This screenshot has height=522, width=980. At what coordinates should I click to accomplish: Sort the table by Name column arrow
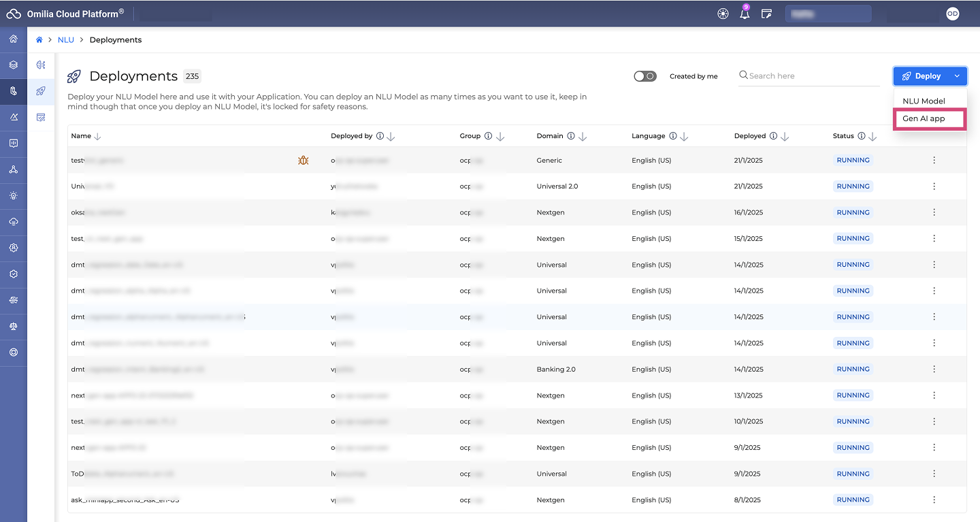[97, 137]
